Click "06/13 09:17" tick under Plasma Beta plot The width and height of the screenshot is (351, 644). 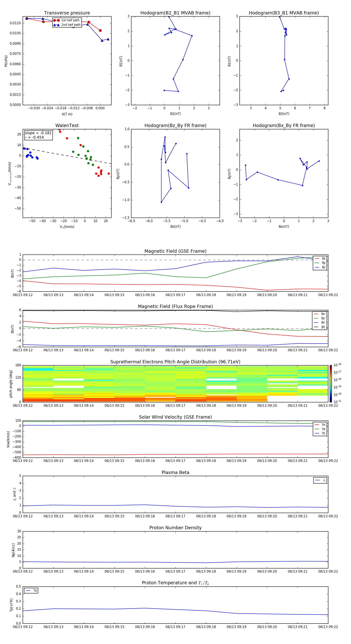pos(175,516)
